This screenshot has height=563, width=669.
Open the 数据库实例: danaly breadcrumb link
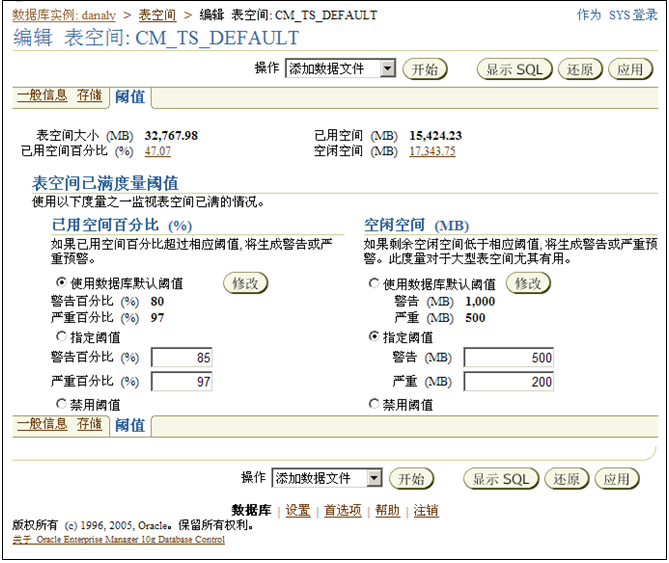pyautogui.click(x=64, y=15)
